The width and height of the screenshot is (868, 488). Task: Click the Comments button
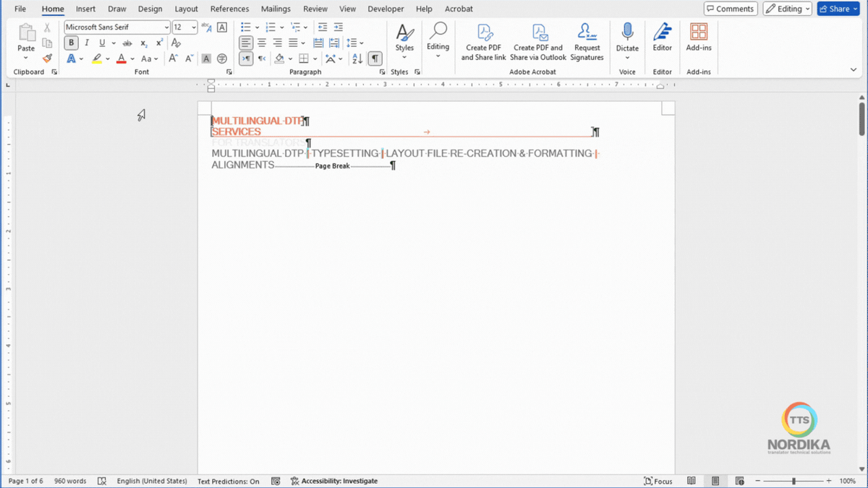point(731,9)
